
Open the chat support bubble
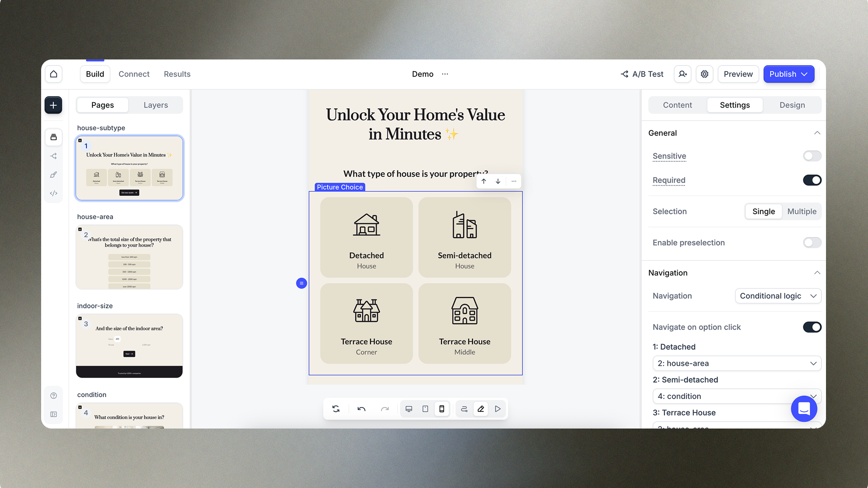(804, 408)
